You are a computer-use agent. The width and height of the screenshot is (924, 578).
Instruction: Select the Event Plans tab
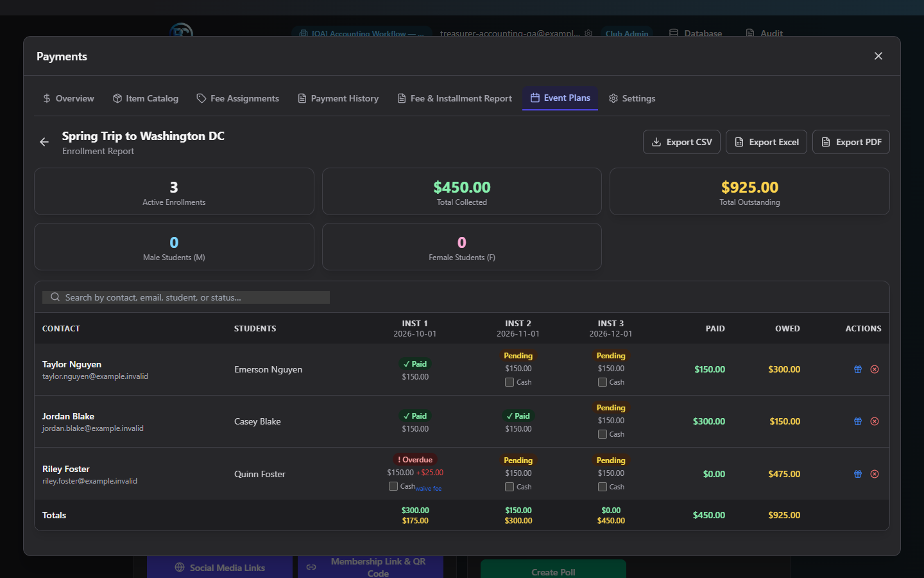(560, 98)
